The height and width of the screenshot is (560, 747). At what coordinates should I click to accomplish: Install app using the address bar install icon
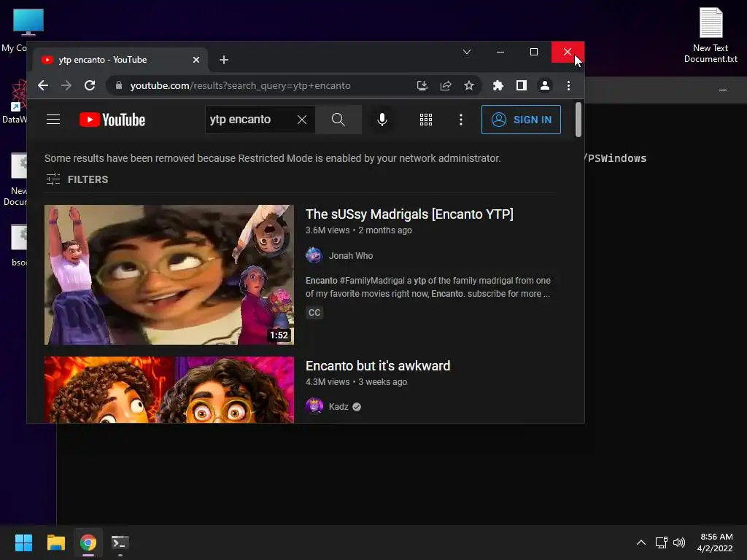(x=422, y=86)
